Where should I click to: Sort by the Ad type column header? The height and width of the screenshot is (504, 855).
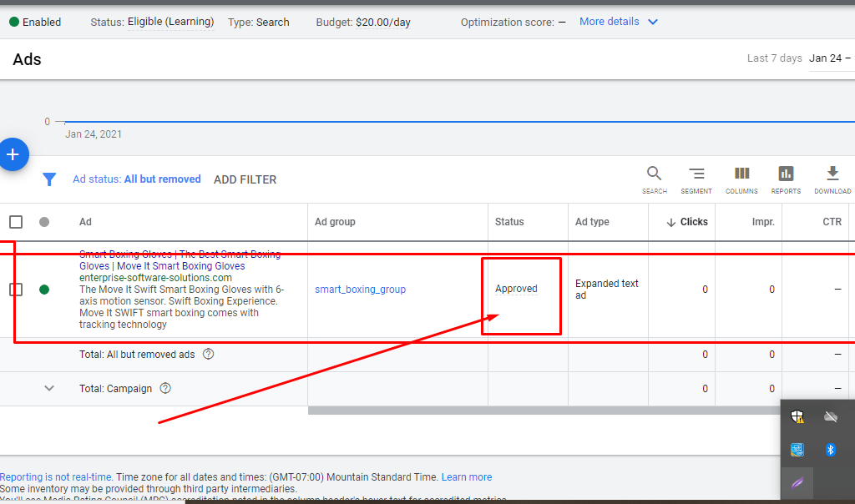click(592, 222)
